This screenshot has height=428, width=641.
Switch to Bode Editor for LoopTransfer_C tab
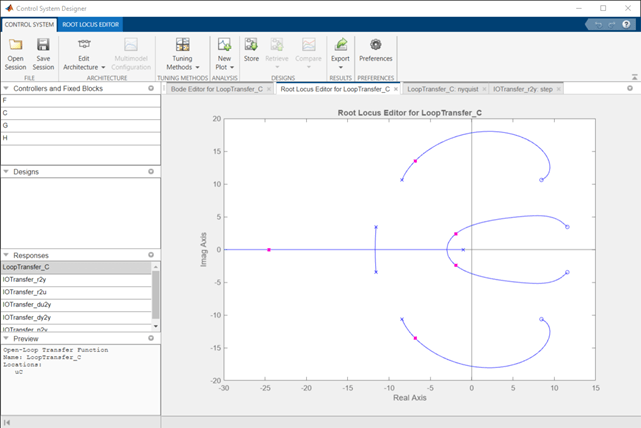click(216, 89)
